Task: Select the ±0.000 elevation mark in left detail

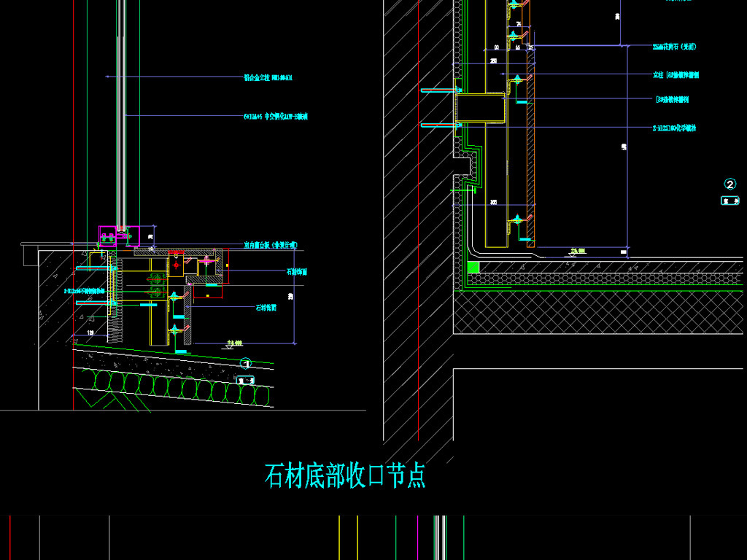Action: (x=236, y=341)
